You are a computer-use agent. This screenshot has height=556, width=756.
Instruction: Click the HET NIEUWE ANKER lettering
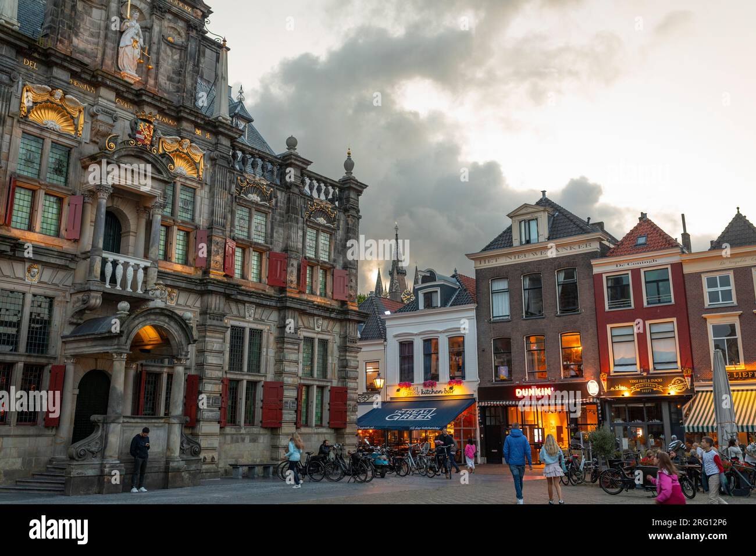click(535, 254)
